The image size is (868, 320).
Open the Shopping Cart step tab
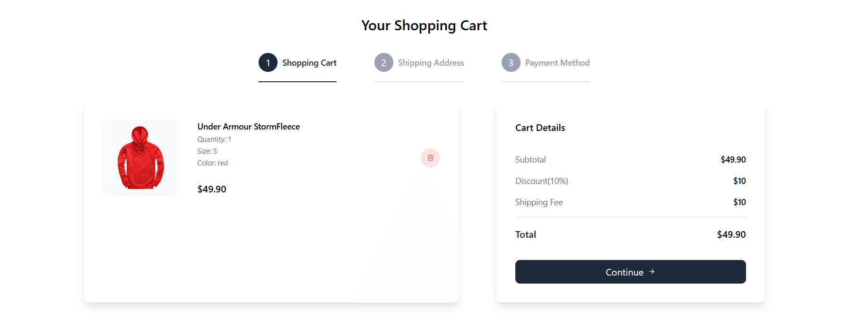pos(309,63)
